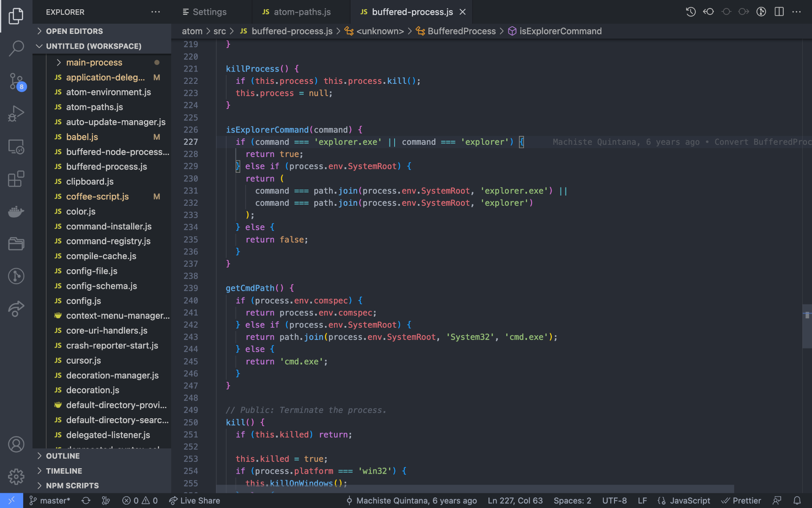Open clipboard.js in the file explorer
This screenshot has width=812, height=508.
(90, 182)
